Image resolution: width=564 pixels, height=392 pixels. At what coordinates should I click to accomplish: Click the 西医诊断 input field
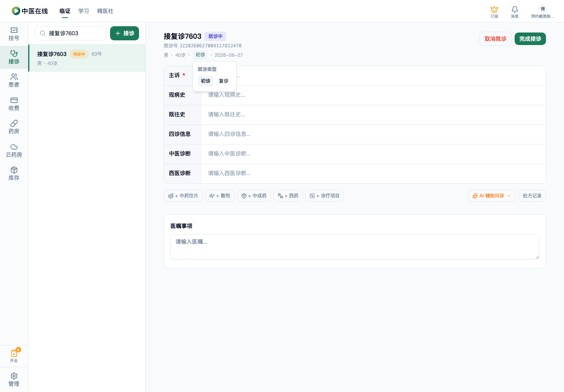click(373, 173)
